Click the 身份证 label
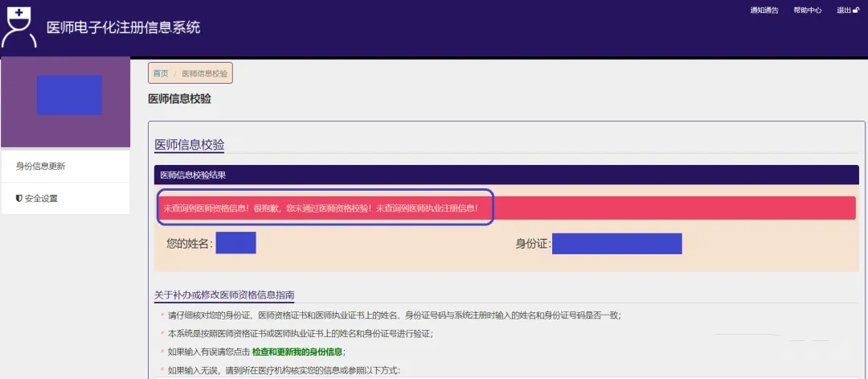Screen dimensions: 868x379 pos(533,244)
